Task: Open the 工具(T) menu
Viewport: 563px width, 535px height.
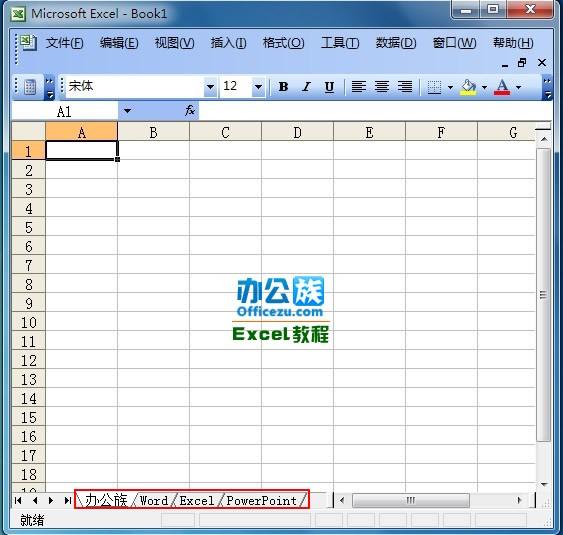Action: coord(340,43)
